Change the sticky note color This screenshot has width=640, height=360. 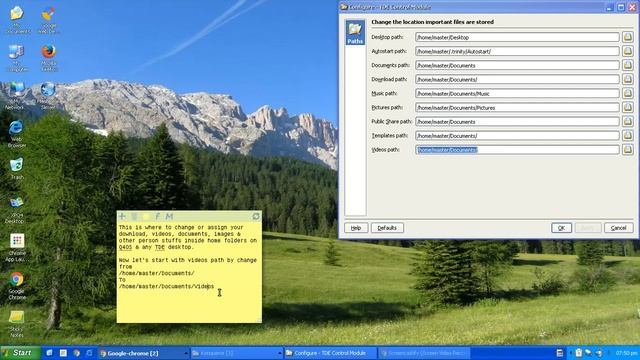click(146, 216)
